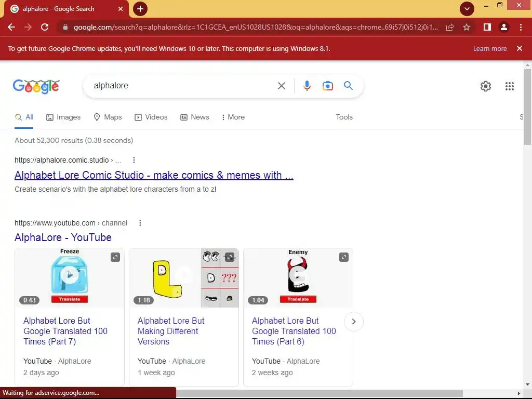Bookmark this tab with star icon
532x399 pixels.
tap(467, 27)
